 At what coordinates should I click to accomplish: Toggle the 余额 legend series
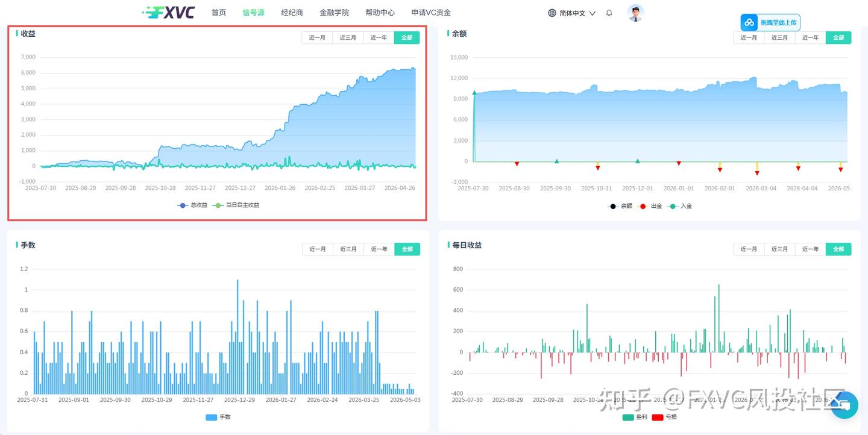620,206
